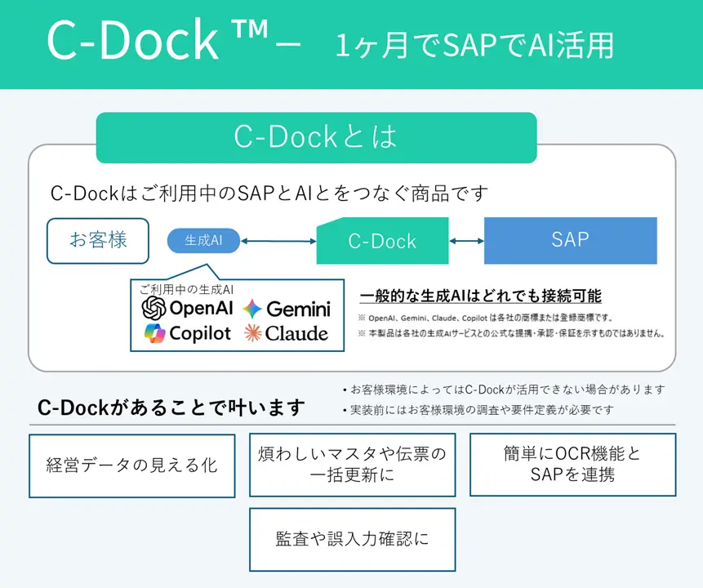Select the blue SAP box
The image size is (703, 588).
(570, 240)
